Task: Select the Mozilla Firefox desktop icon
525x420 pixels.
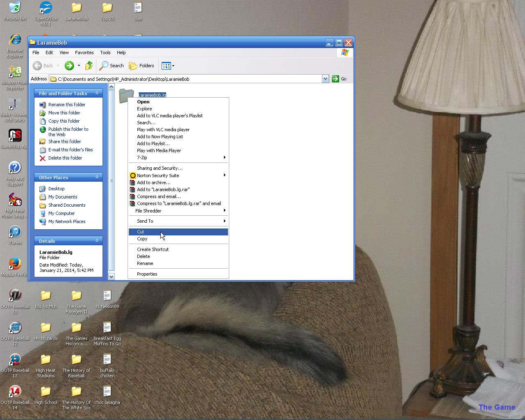Action: [x=15, y=265]
